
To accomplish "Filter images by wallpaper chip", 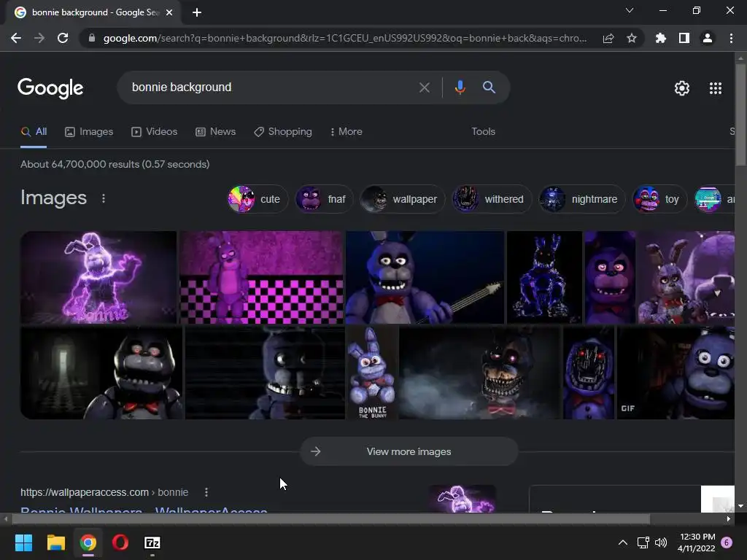I will coord(402,199).
